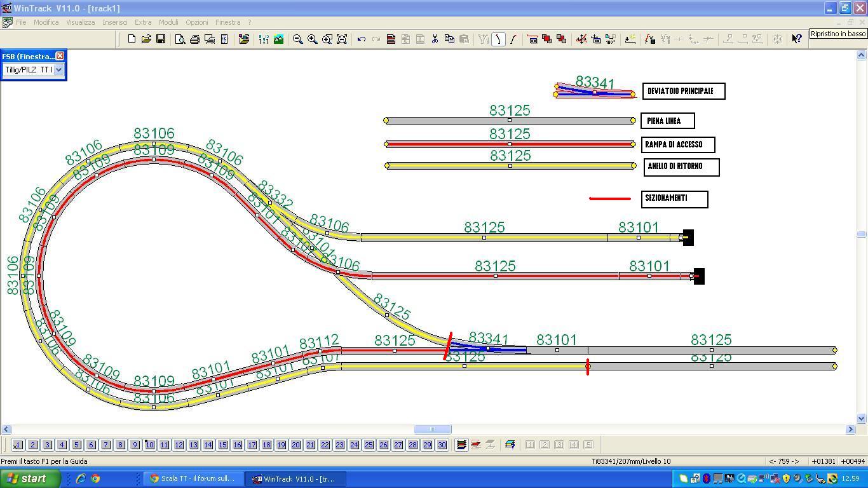Switch to layer 12
This screenshot has width=868, height=488.
click(179, 445)
